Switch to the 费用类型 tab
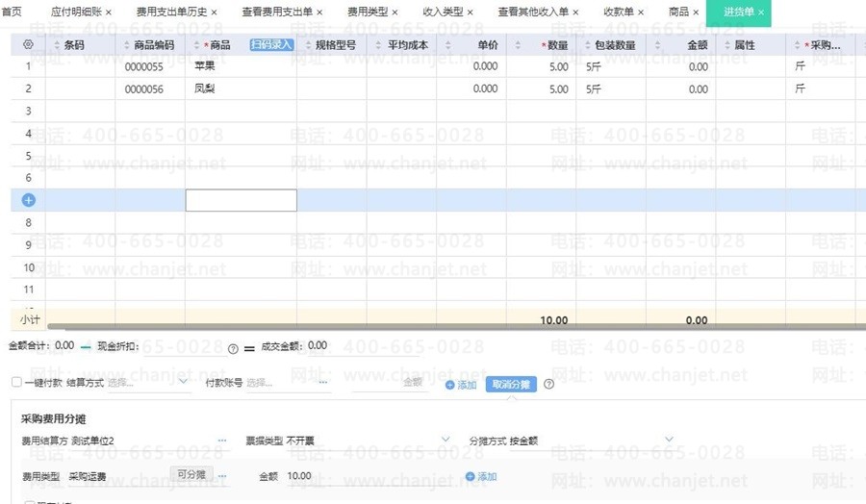 [x=368, y=12]
